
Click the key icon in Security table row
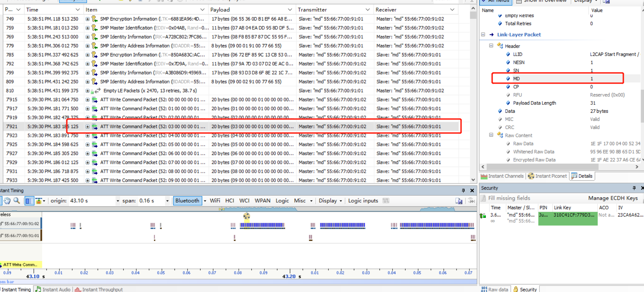pyautogui.click(x=483, y=215)
